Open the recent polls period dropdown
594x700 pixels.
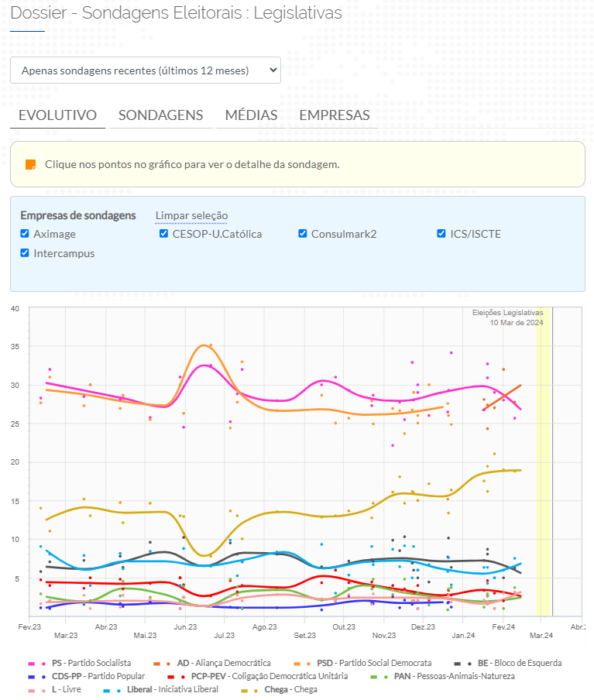coord(146,70)
